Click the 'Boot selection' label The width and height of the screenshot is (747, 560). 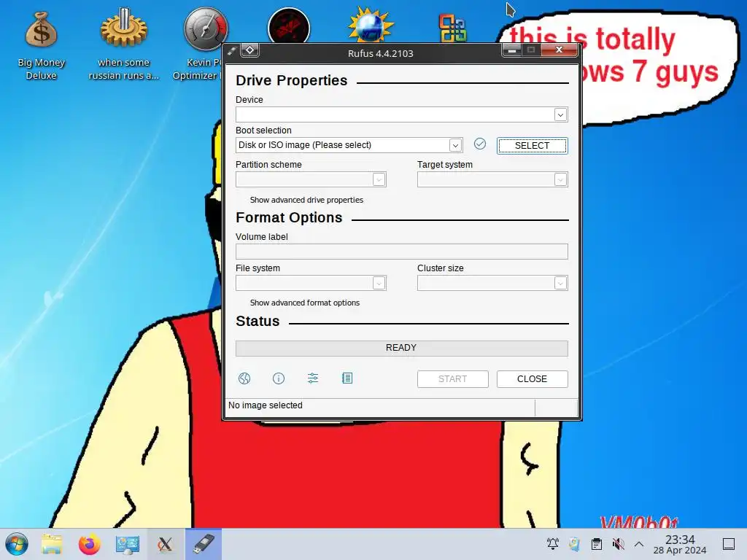(x=263, y=131)
